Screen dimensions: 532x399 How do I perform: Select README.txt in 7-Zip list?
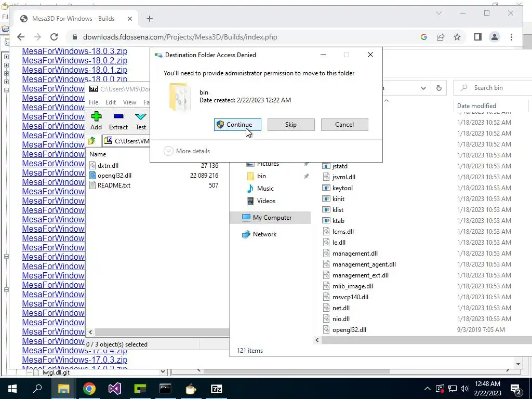click(114, 185)
